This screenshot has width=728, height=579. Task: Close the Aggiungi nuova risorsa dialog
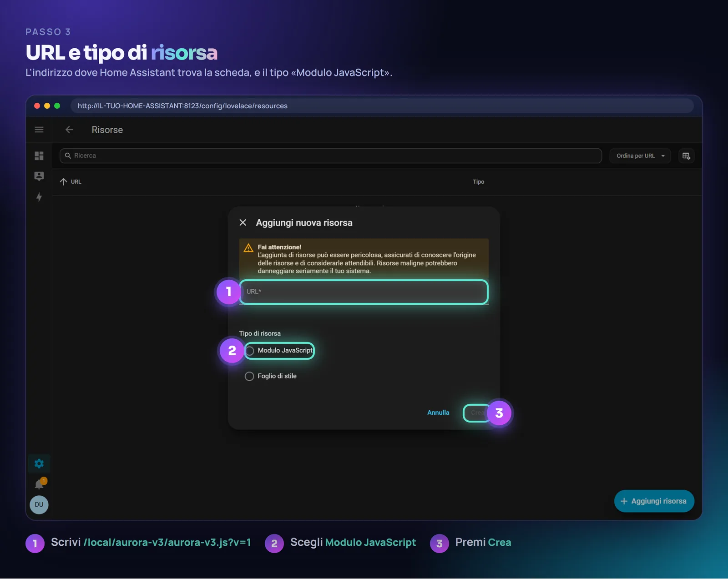pyautogui.click(x=243, y=222)
